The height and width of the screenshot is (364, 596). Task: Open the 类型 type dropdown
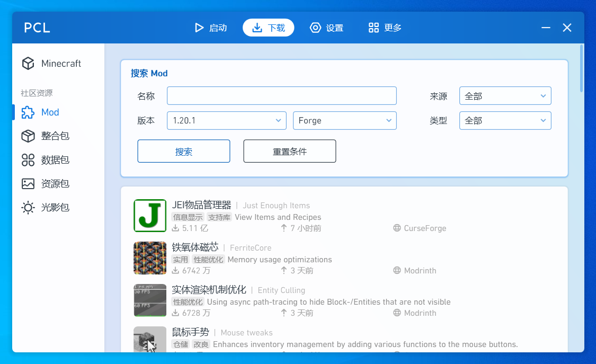point(505,121)
